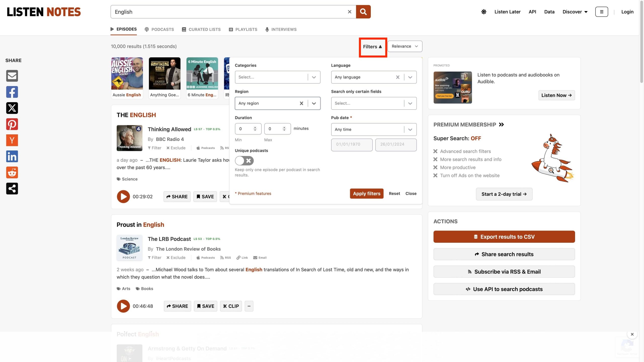Click the Min duration input field
This screenshot has height=362, width=644.
(245, 129)
